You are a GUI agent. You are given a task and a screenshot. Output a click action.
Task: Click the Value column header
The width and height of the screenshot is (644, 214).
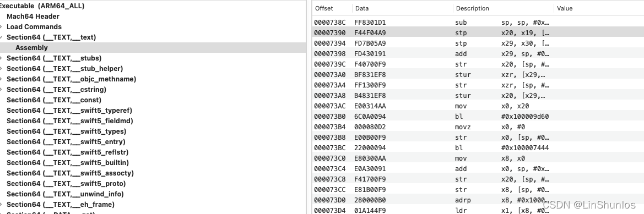coord(565,8)
